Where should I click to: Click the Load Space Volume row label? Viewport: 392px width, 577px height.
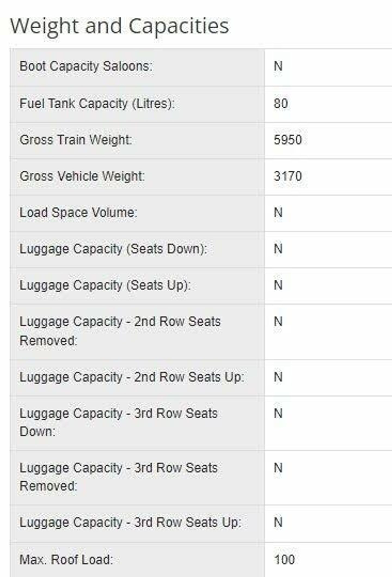[x=78, y=213]
